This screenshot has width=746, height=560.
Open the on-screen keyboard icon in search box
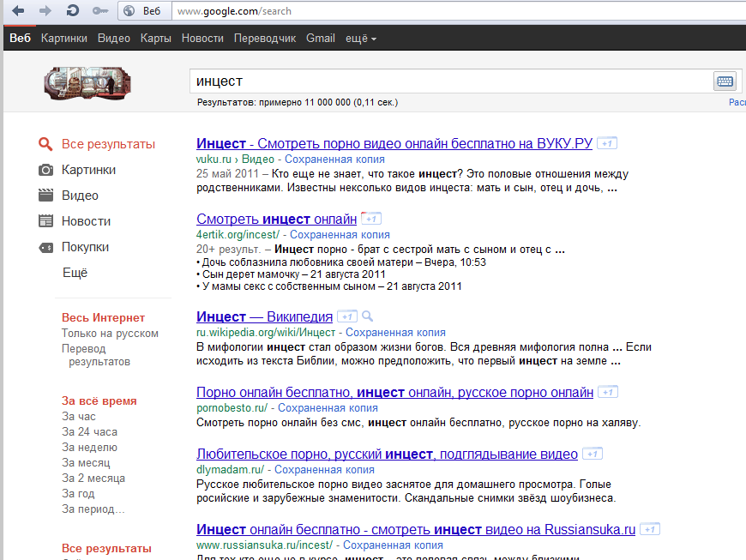pyautogui.click(x=725, y=81)
